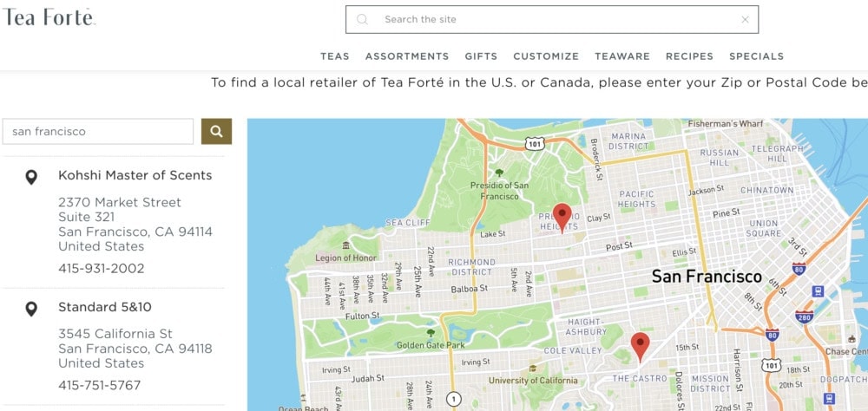The image size is (868, 411).
Task: Go to the RECIPES page
Action: 690,56
